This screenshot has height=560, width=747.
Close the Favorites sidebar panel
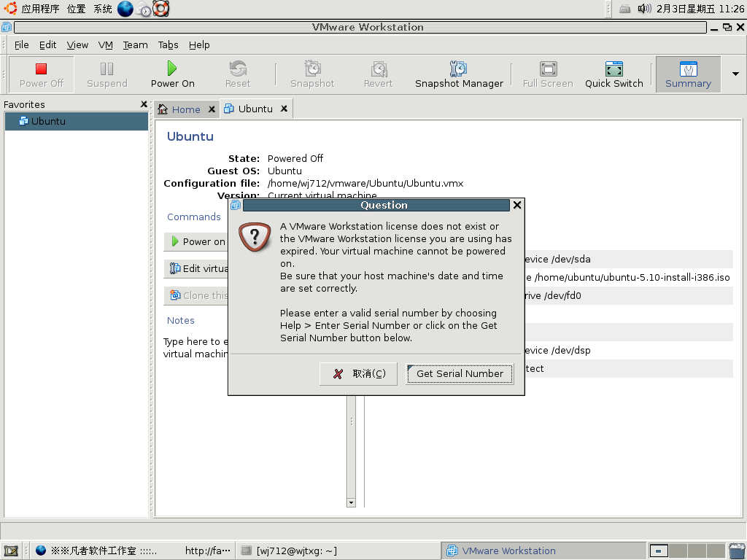click(x=144, y=104)
